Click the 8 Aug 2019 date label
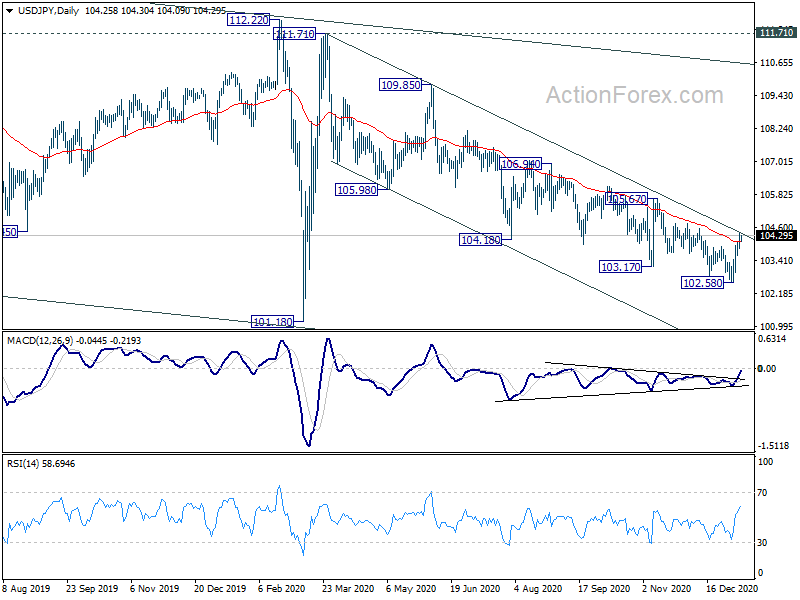Screen dimensions: 800x600 [27, 589]
